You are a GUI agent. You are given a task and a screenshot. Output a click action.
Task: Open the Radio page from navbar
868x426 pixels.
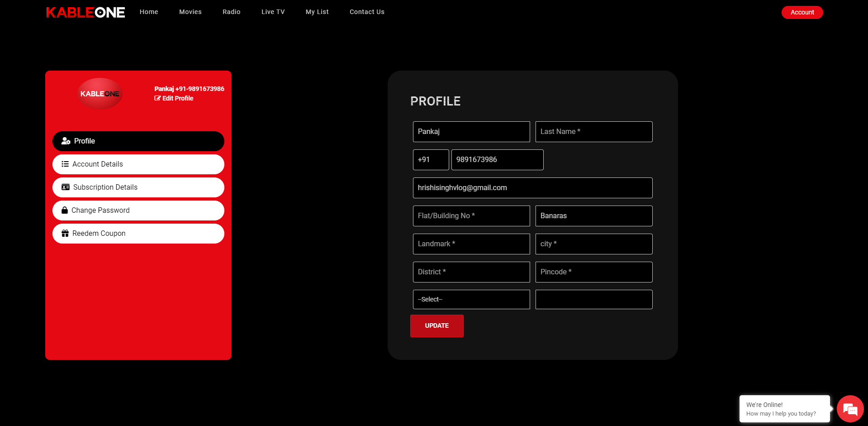click(x=231, y=12)
